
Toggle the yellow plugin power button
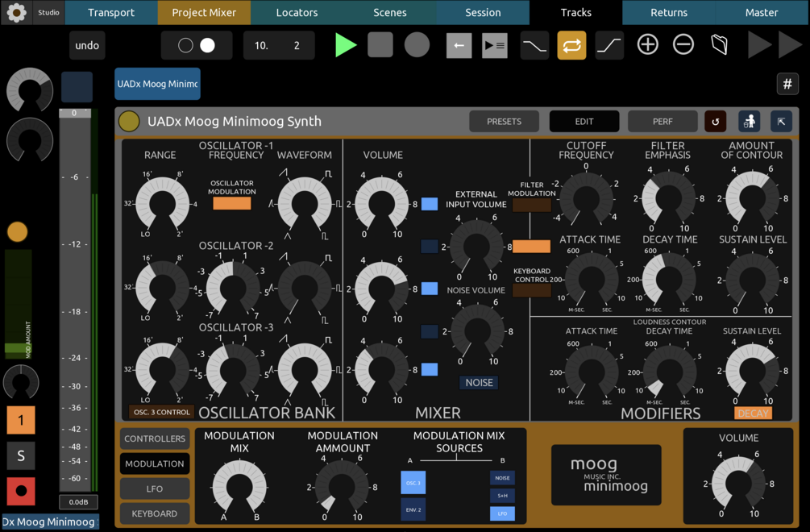click(x=129, y=122)
